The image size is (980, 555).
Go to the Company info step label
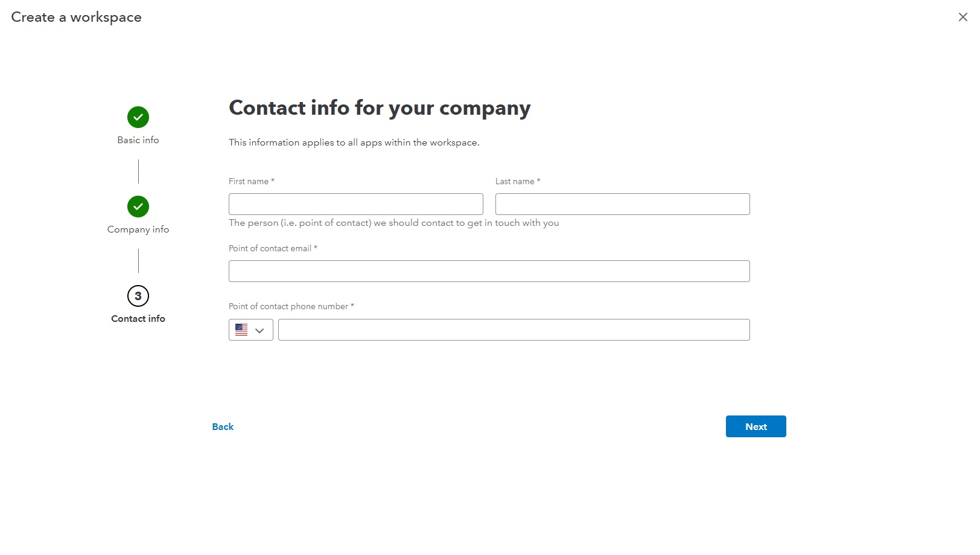(x=138, y=229)
